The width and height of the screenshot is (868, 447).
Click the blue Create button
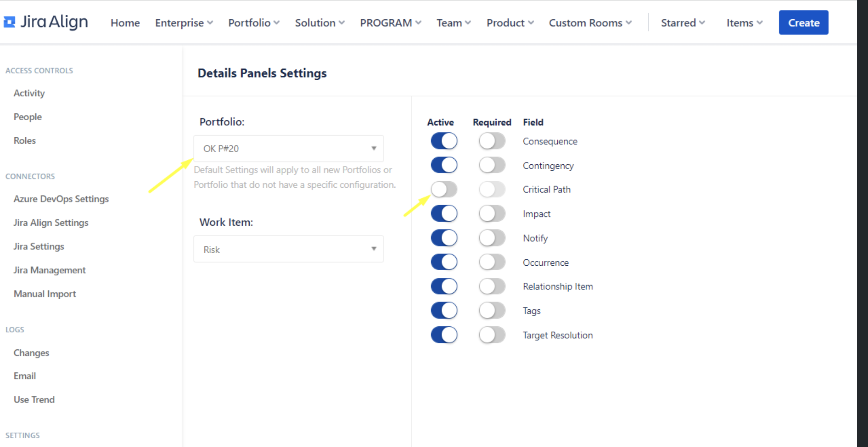[x=803, y=23]
